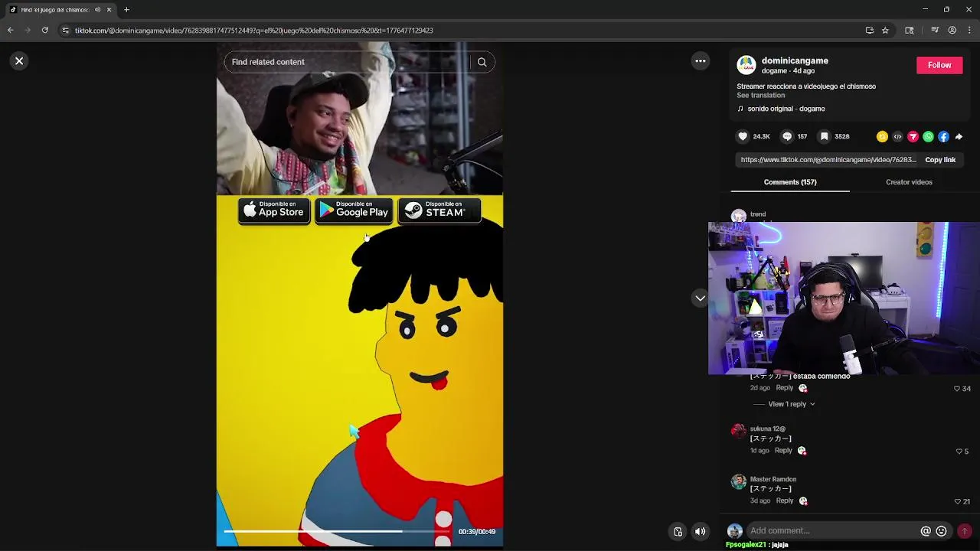Open a new browser tab

click(126, 10)
